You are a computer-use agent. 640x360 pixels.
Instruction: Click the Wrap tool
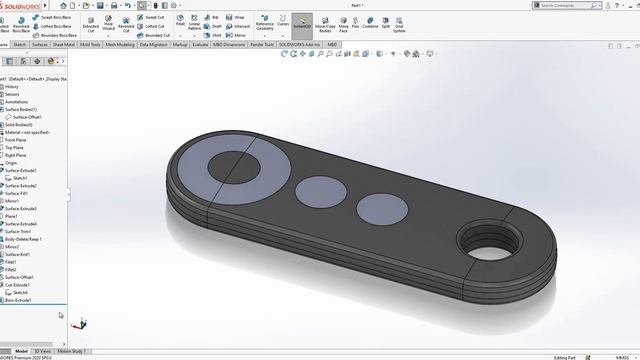[235, 17]
